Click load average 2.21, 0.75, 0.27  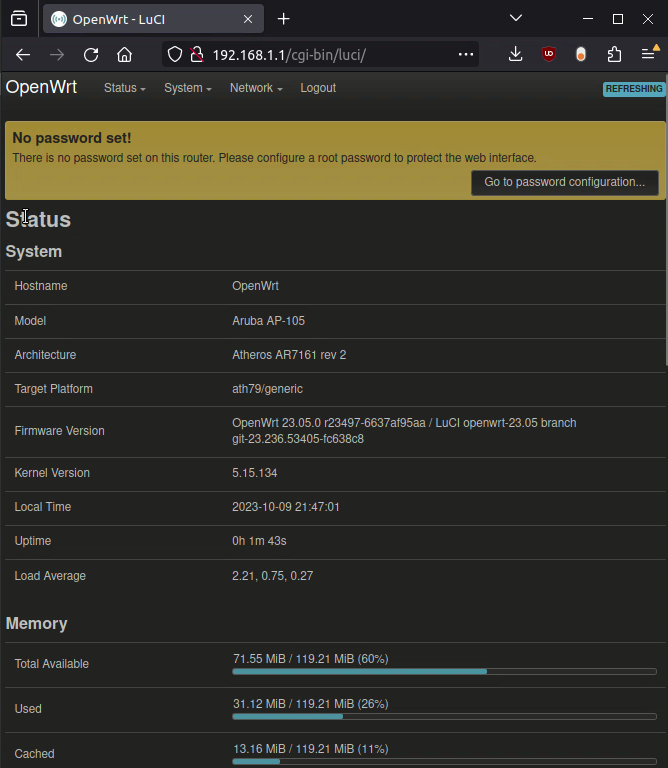point(272,576)
